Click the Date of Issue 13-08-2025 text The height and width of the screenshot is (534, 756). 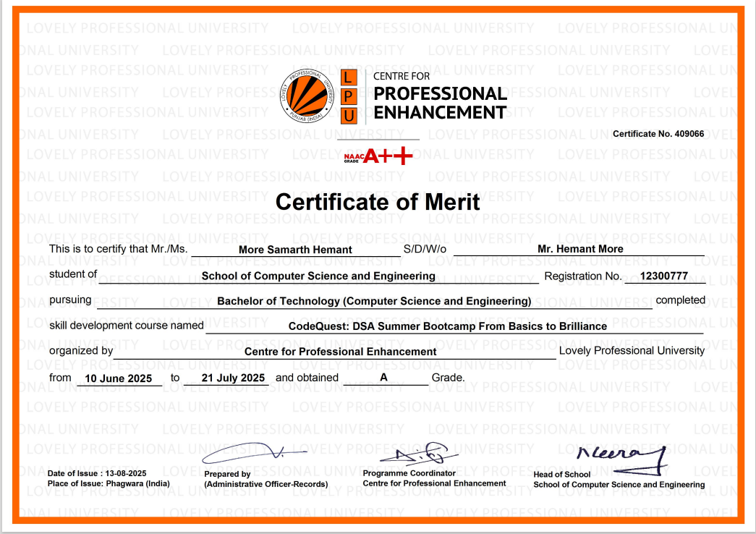tap(97, 473)
